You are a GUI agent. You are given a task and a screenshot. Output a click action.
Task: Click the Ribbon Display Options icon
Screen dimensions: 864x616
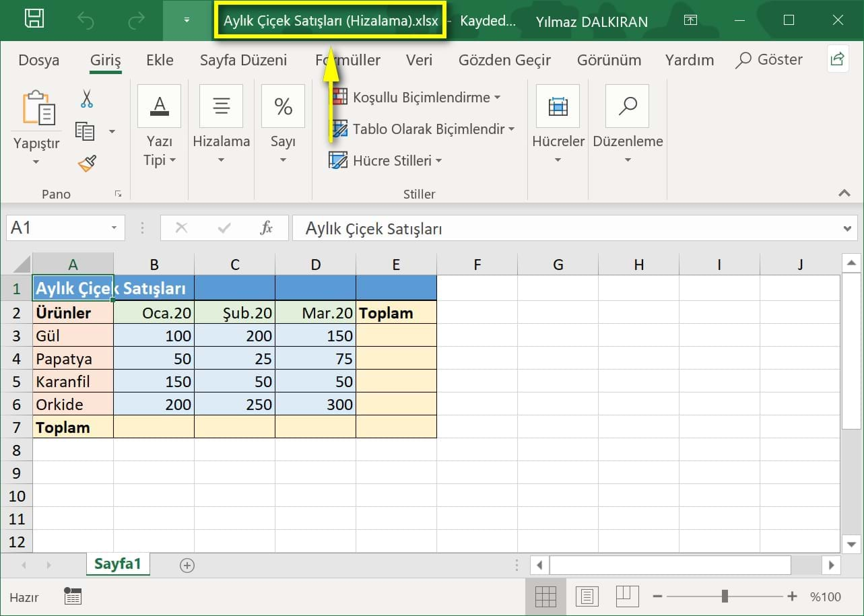point(690,20)
